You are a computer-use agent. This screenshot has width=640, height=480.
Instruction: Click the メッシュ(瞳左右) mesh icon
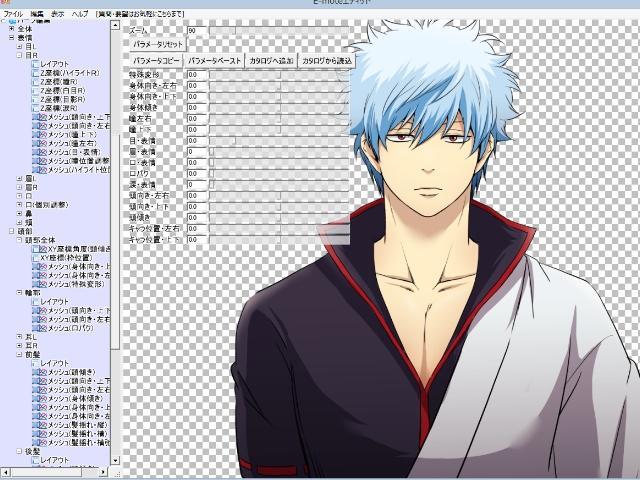coord(40,143)
